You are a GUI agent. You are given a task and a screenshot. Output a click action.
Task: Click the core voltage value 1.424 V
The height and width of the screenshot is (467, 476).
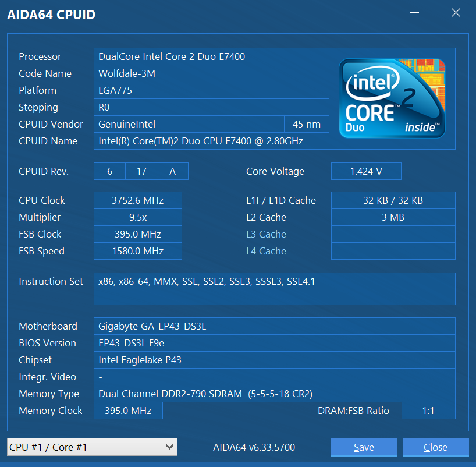click(366, 171)
